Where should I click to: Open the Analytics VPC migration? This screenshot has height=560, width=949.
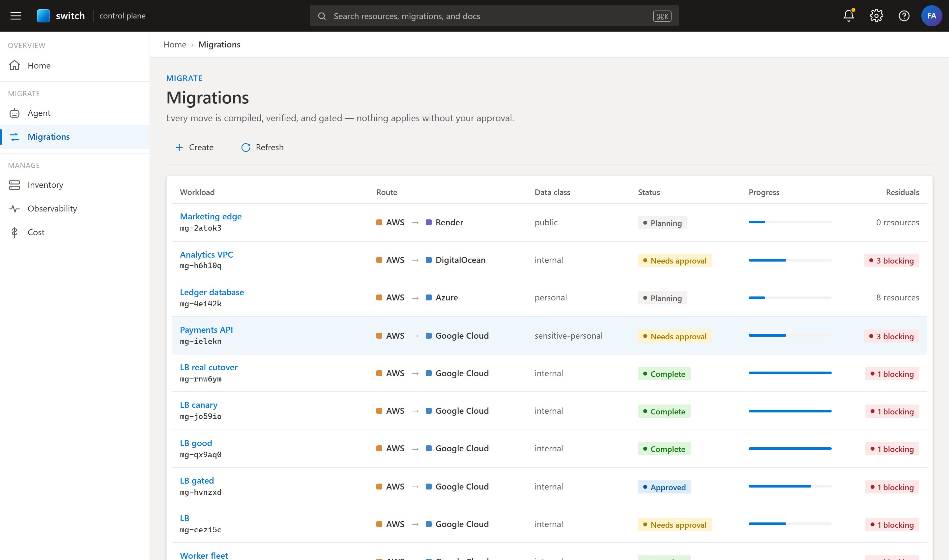207,254
